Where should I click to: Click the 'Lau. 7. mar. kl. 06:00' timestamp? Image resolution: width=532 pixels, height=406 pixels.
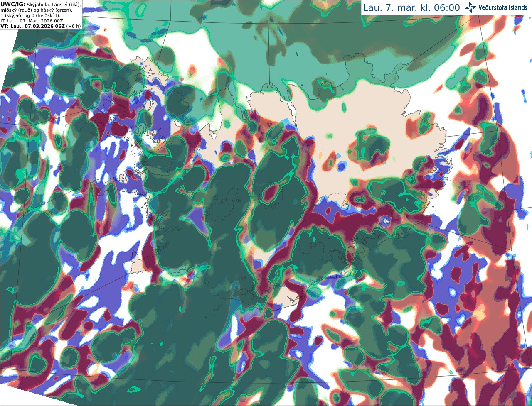tap(411, 8)
